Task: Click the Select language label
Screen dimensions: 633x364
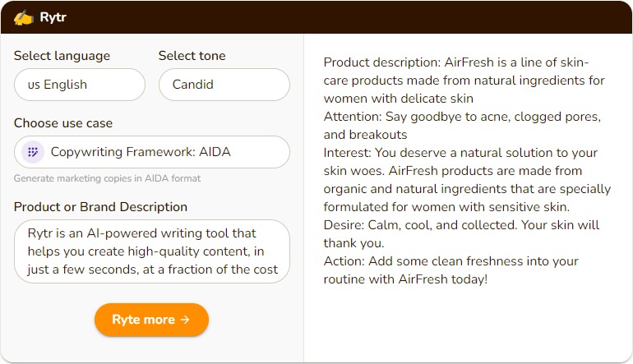Action: pyautogui.click(x=62, y=56)
